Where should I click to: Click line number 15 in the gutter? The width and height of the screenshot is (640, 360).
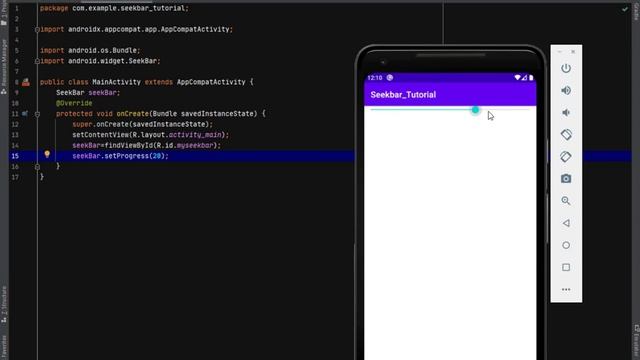[15, 156]
